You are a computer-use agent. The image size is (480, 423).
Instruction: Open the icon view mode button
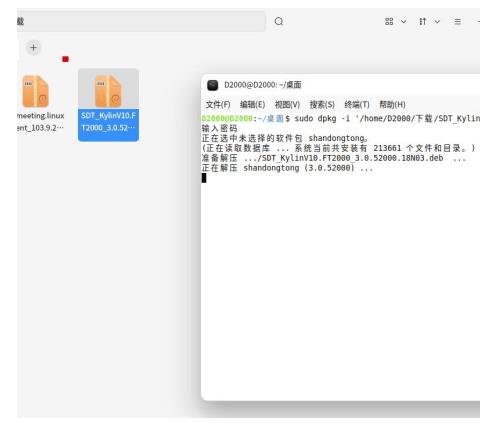pyautogui.click(x=389, y=22)
